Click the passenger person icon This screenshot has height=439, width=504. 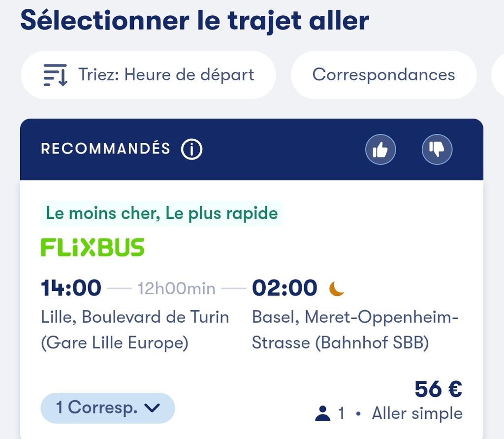pyautogui.click(x=322, y=413)
